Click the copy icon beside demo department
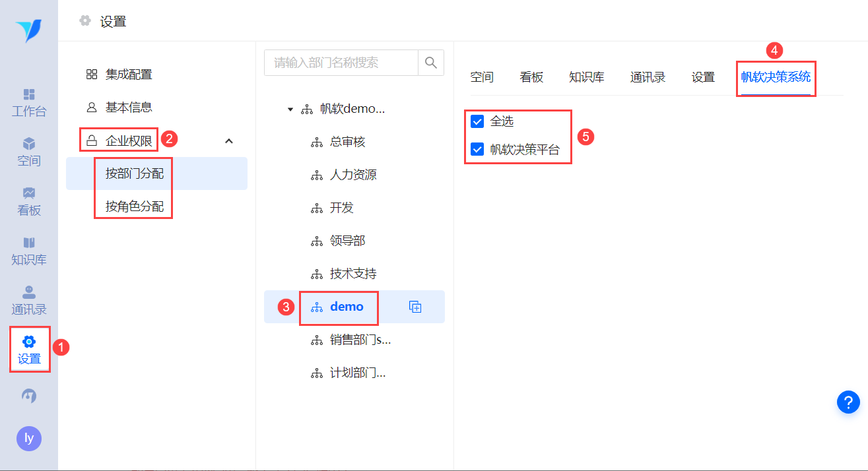This screenshot has height=471, width=868. 415,307
